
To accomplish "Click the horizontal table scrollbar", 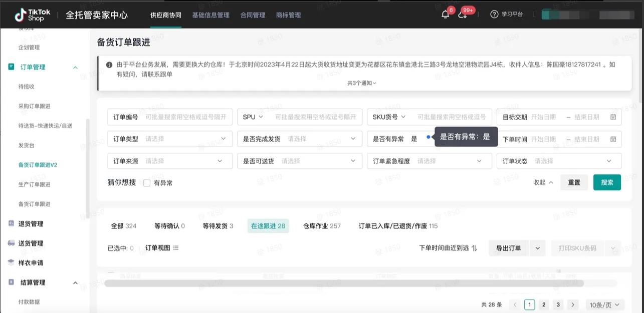I will (x=344, y=283).
